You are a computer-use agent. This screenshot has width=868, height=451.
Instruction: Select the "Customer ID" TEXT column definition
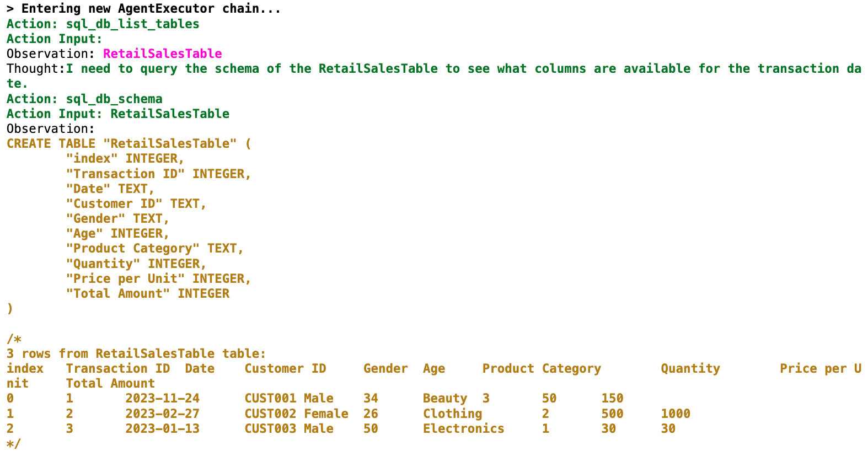136,203
